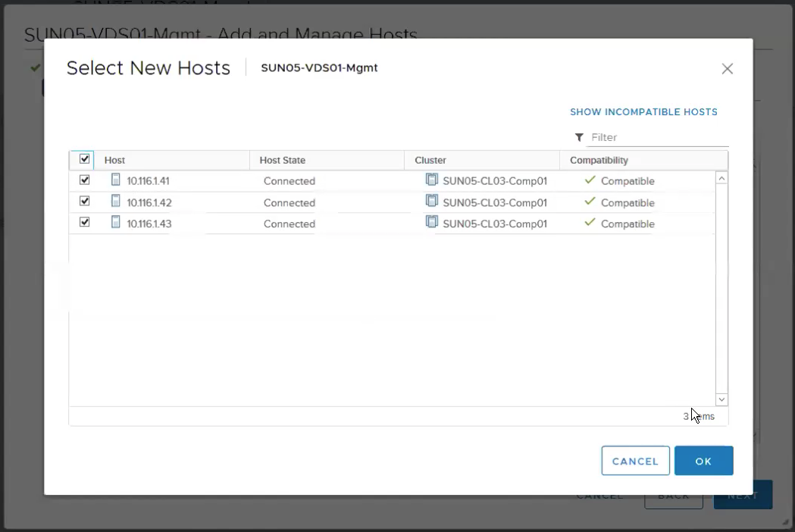Viewport: 795px width, 532px height.
Task: Click Connected state for 10.116.1.41
Action: (x=289, y=181)
